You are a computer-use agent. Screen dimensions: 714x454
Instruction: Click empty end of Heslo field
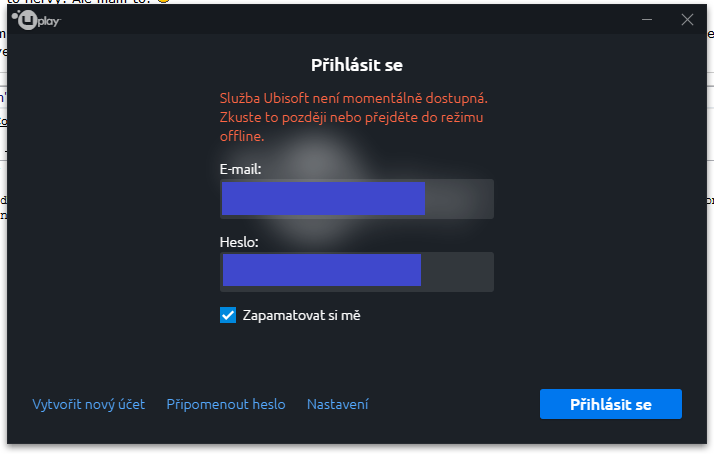[457, 272]
